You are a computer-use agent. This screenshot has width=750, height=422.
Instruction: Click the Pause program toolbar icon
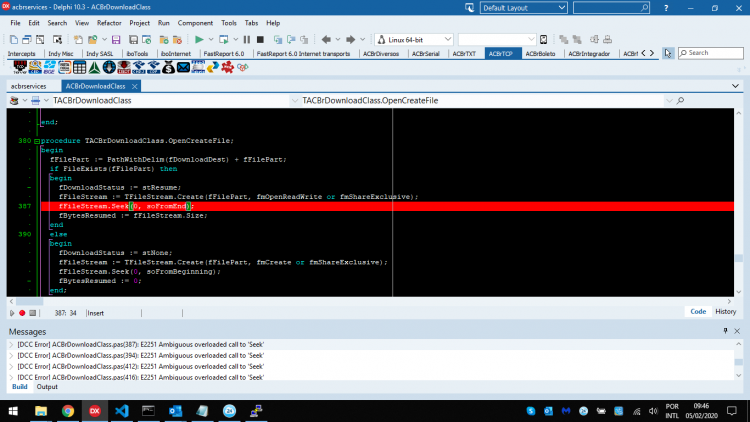coord(247,40)
